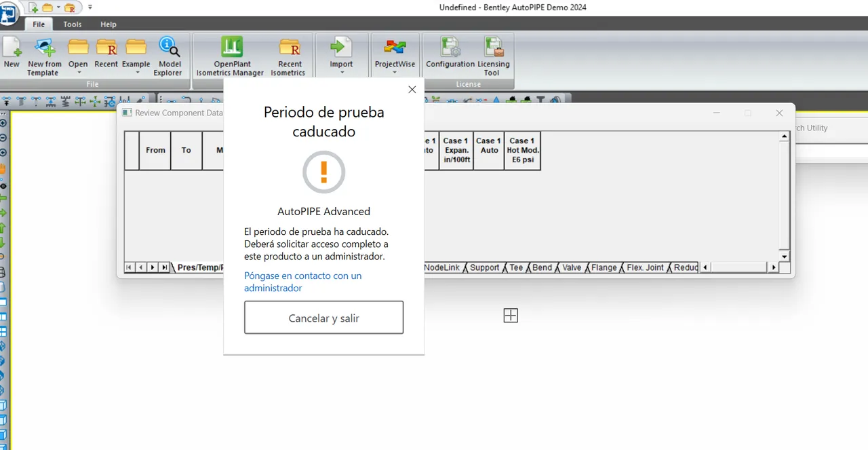This screenshot has width=868, height=450.
Task: Click the vertical scrollbar down arrow in Review Component Data
Action: 785,257
